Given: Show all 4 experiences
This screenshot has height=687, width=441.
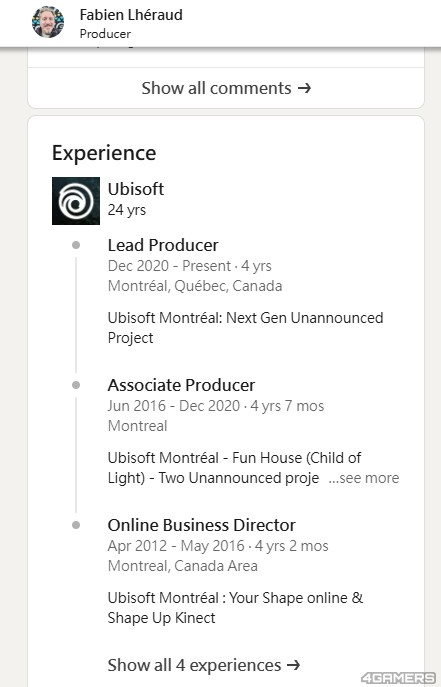Looking at the screenshot, I should 204,665.
